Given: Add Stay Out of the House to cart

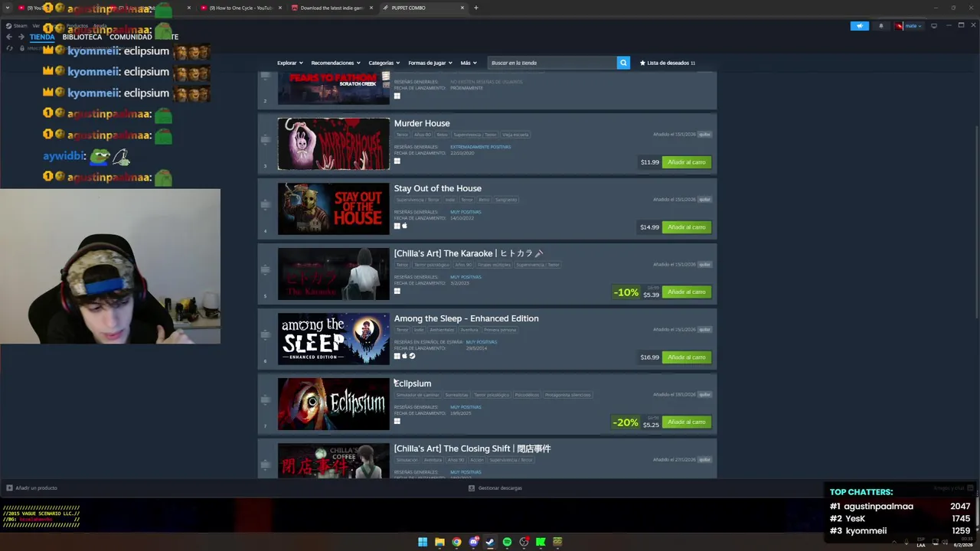Looking at the screenshot, I should (686, 227).
